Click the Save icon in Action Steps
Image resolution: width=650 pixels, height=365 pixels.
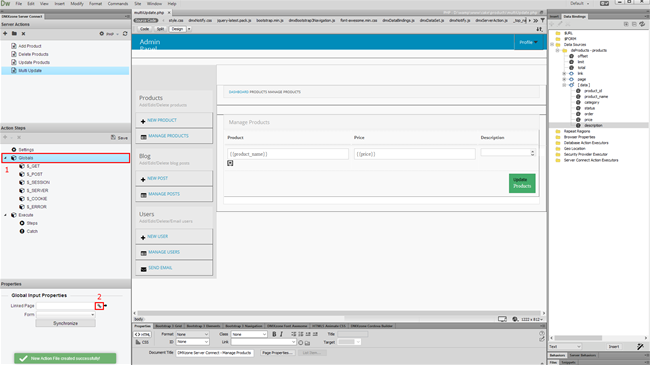(x=119, y=137)
